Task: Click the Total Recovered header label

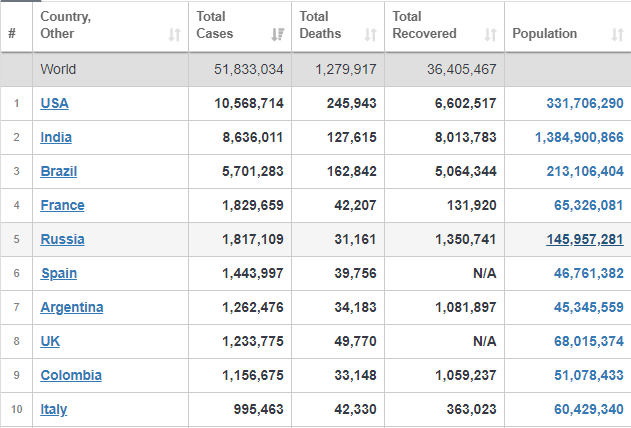Action: [x=424, y=25]
